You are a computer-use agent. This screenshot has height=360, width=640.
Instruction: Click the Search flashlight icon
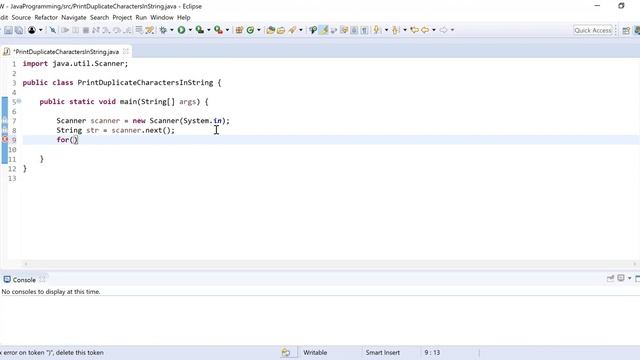pyautogui.click(x=292, y=30)
